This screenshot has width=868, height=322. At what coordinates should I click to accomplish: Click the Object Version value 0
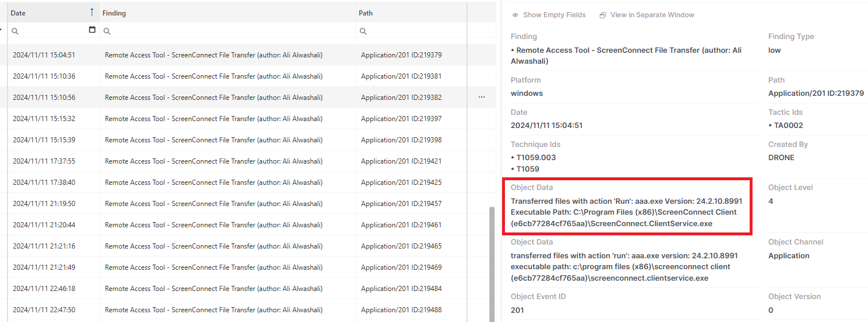770,310
